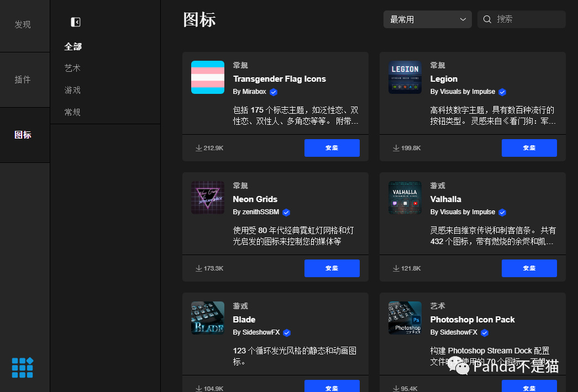Open author By Mirabox

(x=250, y=92)
